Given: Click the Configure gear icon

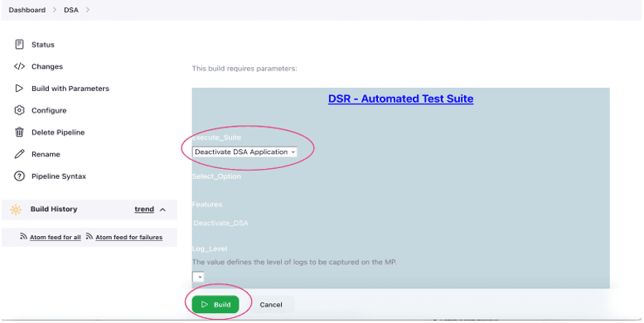Looking at the screenshot, I should pos(19,110).
